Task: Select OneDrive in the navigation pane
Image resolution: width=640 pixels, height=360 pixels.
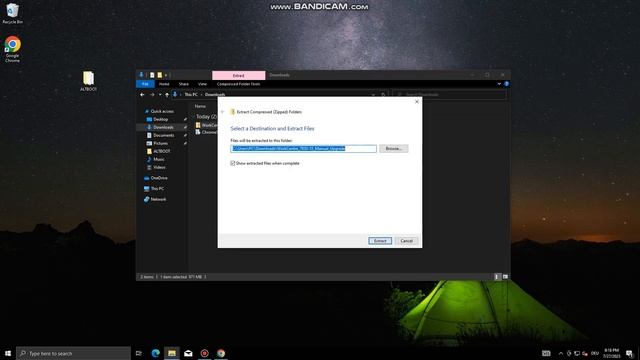Action: (x=158, y=178)
